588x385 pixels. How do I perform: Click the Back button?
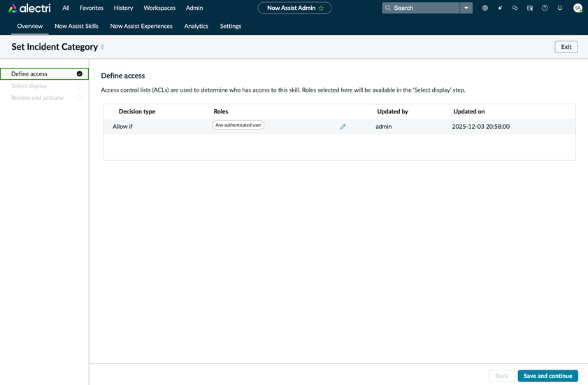pyautogui.click(x=502, y=376)
